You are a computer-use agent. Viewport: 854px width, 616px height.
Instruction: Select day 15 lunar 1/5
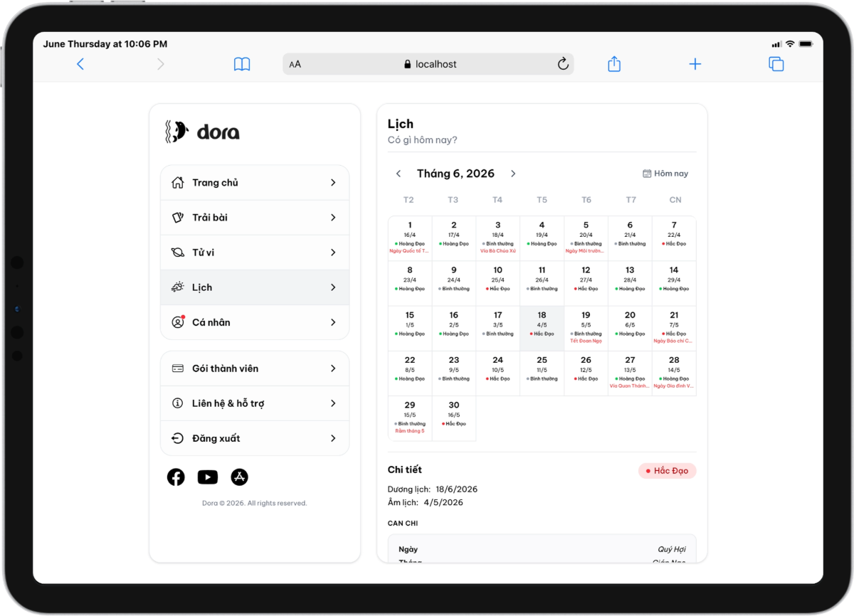tap(410, 328)
